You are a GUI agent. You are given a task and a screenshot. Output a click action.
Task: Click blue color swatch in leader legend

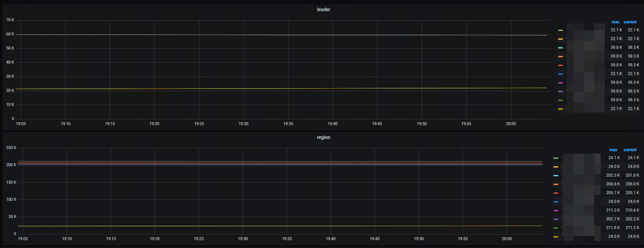[560, 74]
